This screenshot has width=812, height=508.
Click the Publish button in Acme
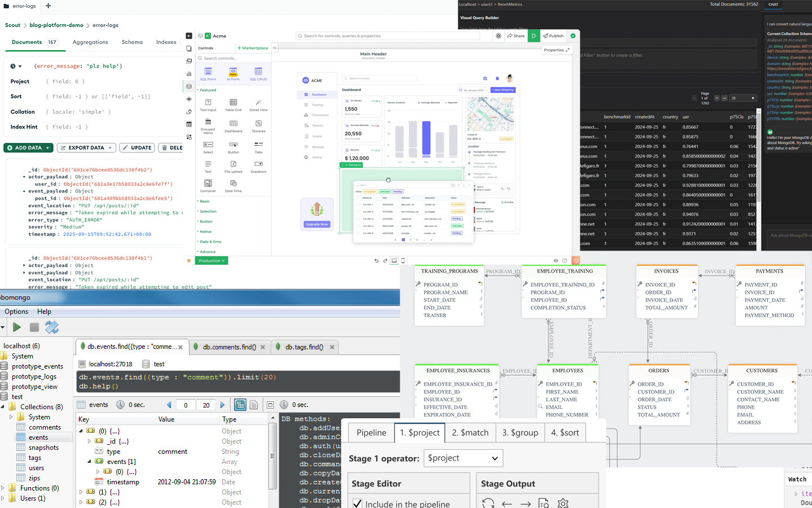click(553, 36)
